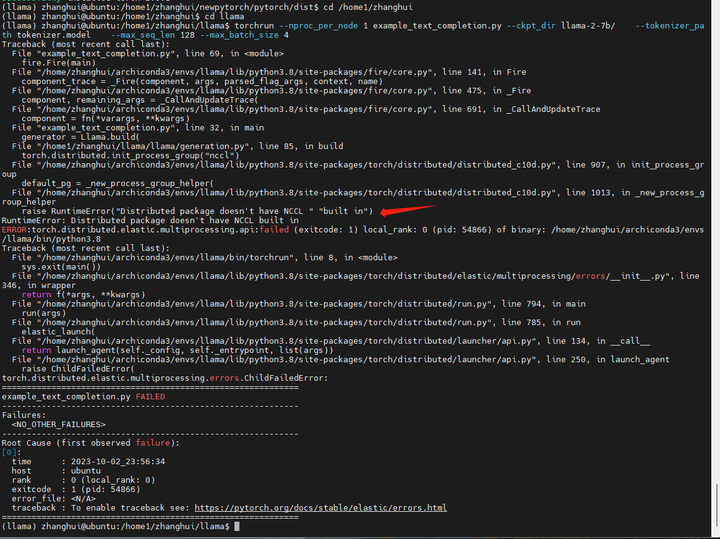720x539 pixels.
Task: Click 'tokenizer.model' argument in the command
Action: [x=54, y=35]
